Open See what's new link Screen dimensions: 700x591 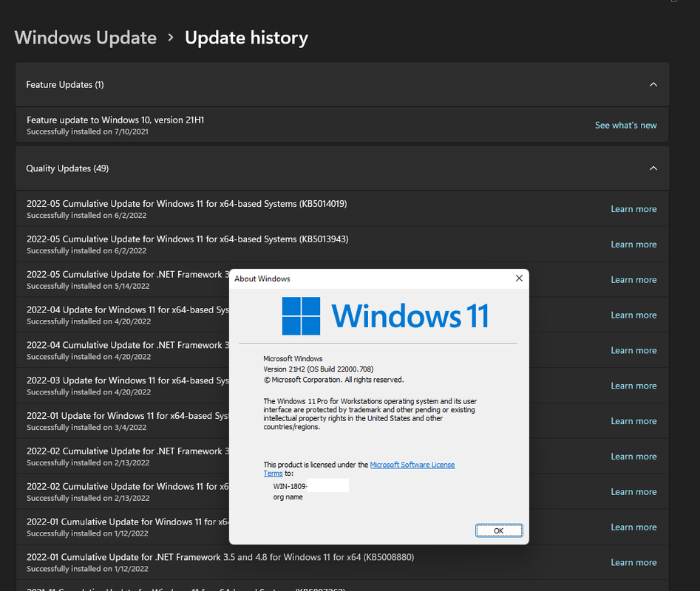point(625,126)
